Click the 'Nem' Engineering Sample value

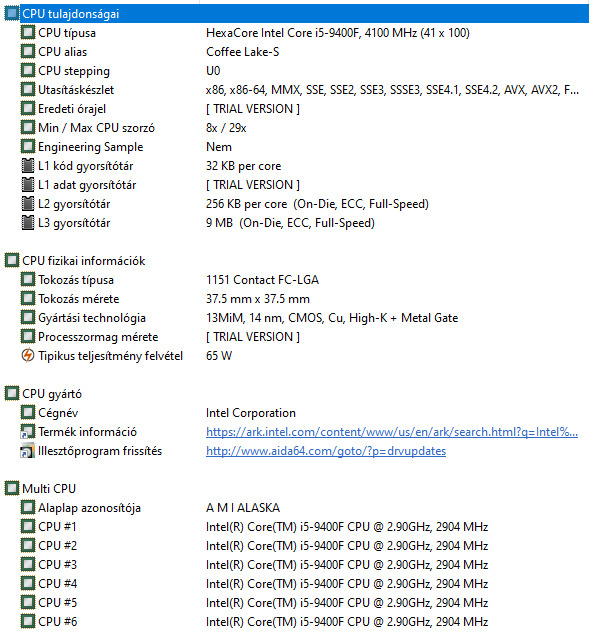tap(219, 147)
